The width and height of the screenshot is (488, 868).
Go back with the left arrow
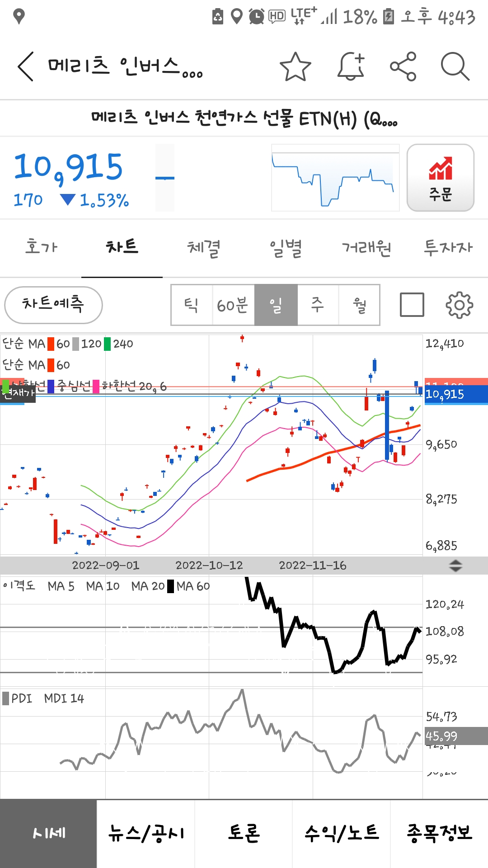click(26, 66)
